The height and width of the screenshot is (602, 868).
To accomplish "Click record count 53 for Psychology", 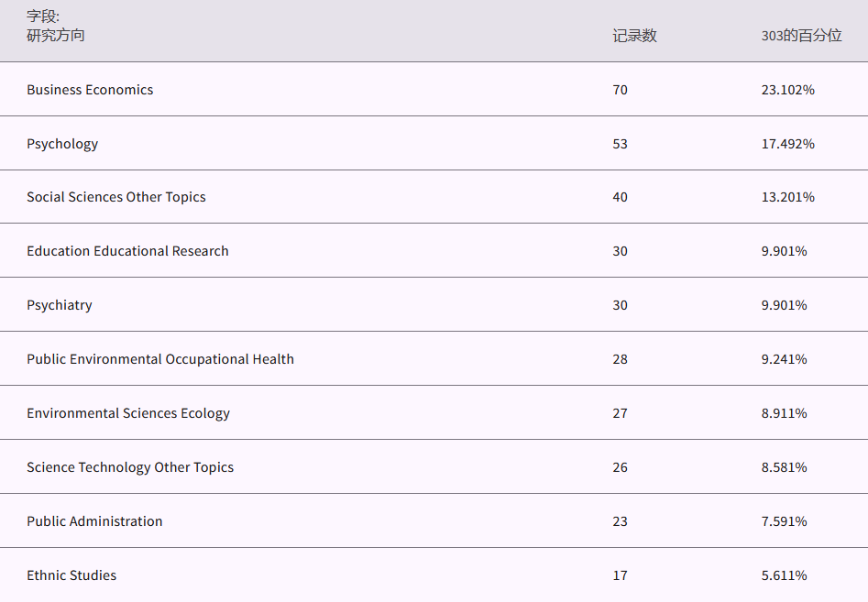I will click(x=621, y=144).
